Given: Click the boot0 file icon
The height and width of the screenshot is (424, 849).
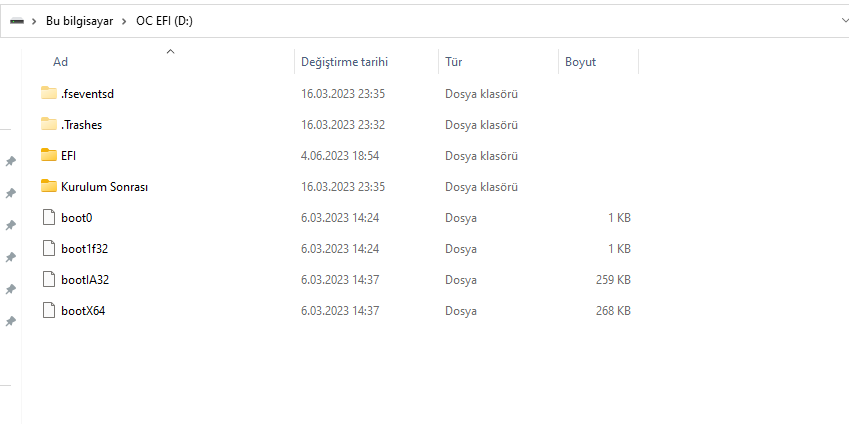Looking at the screenshot, I should coord(49,217).
